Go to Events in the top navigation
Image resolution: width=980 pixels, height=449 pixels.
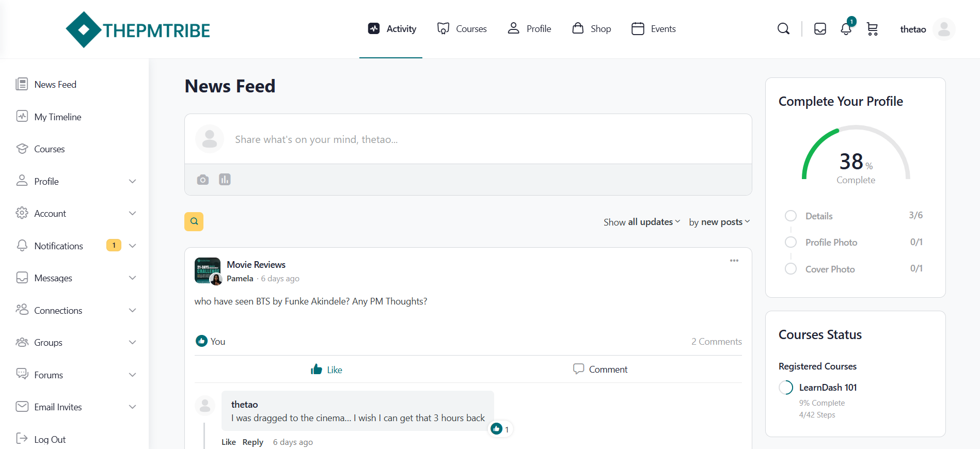pos(654,29)
